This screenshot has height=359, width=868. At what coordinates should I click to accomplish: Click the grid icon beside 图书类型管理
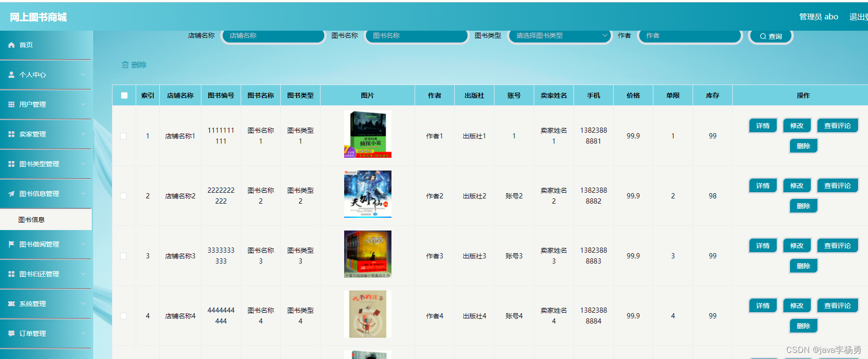(11, 164)
